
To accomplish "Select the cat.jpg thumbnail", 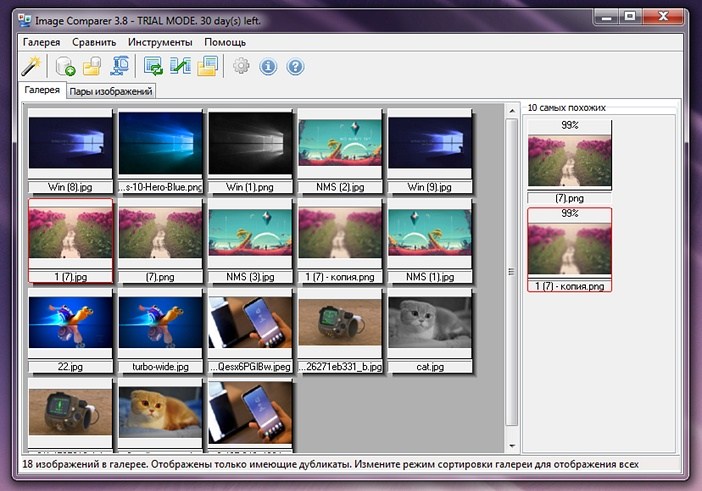I will [x=428, y=328].
